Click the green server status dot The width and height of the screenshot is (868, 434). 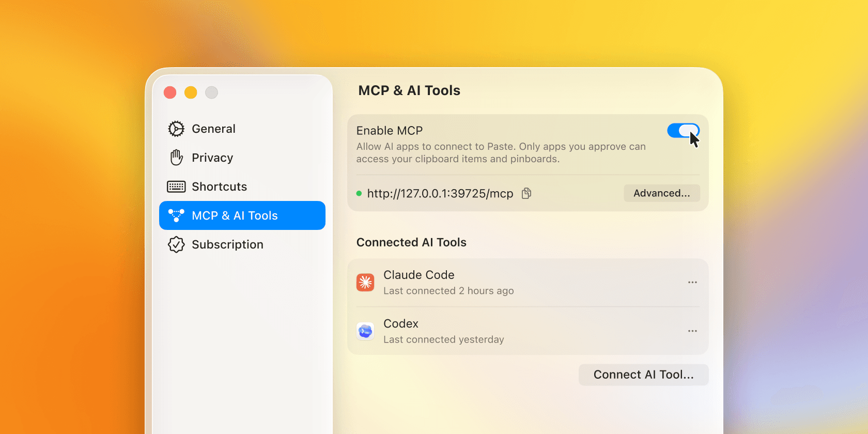coord(359,194)
